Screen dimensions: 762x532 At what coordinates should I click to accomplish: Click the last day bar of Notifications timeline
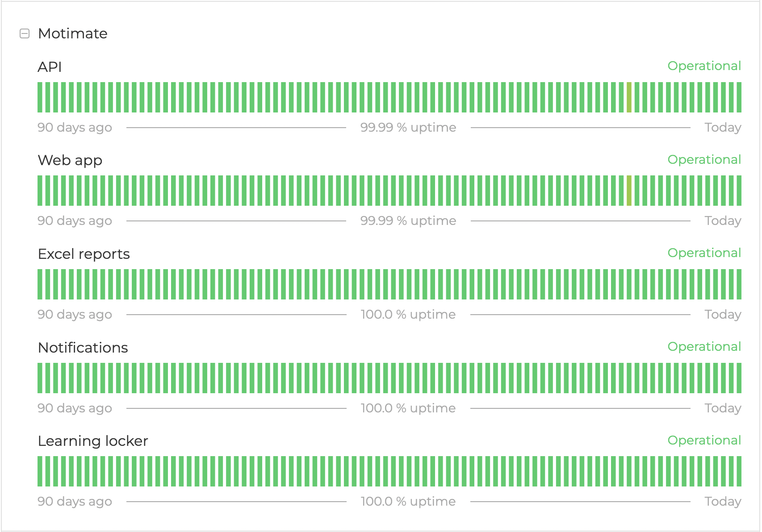pyautogui.click(x=739, y=378)
